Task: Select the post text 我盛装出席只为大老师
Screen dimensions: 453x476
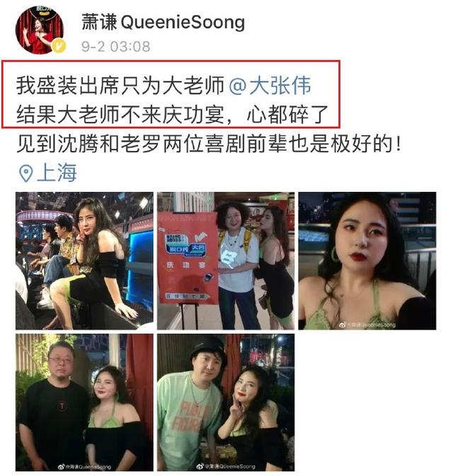Action: click(x=120, y=86)
